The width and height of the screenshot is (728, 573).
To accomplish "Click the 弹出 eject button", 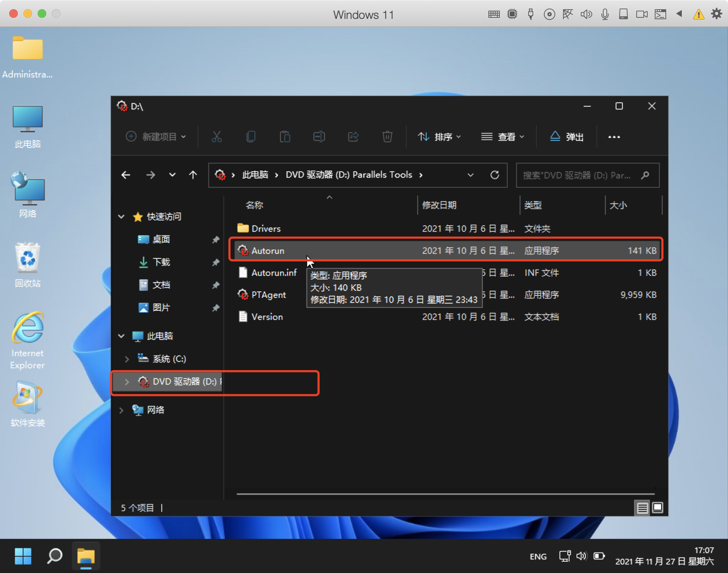I will (x=567, y=136).
